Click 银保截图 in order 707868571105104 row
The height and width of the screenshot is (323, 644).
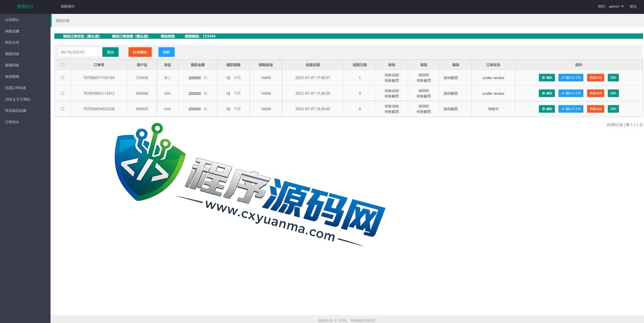tap(450, 78)
